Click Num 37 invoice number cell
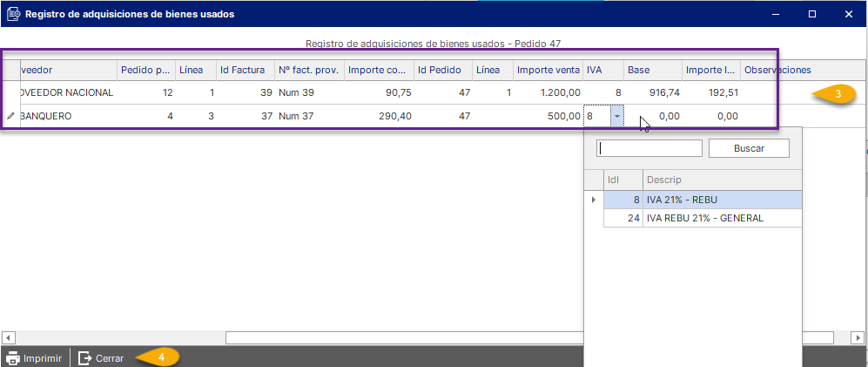Screen dimensions: 868x367 (x=309, y=117)
